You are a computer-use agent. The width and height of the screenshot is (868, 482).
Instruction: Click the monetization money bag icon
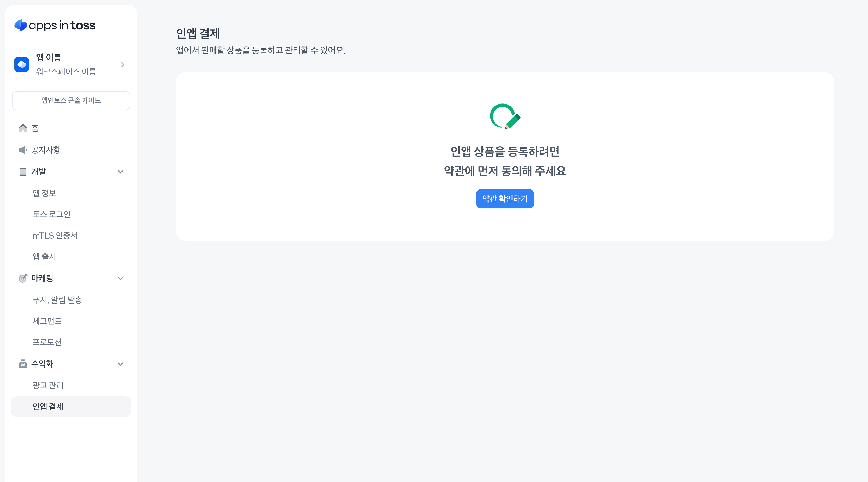pos(23,364)
